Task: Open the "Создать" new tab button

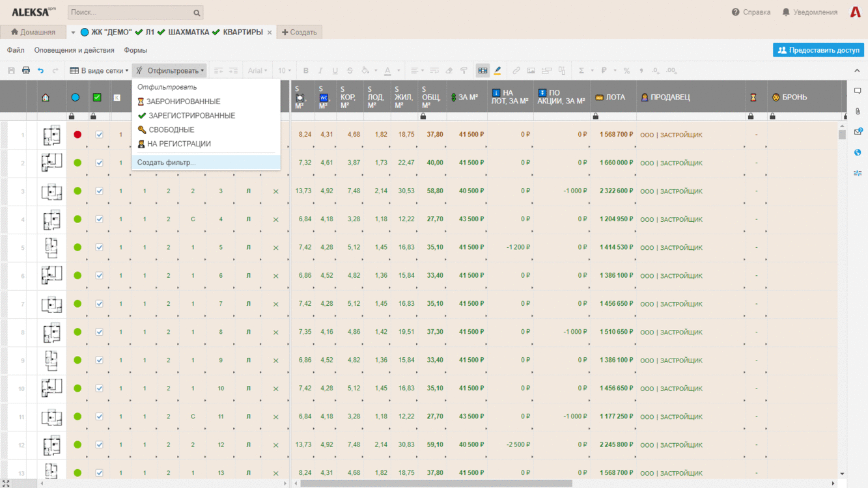Action: point(300,32)
